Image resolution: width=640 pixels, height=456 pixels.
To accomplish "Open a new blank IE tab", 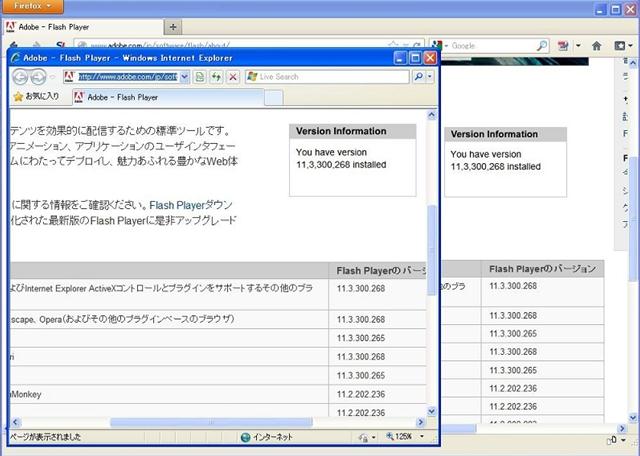I will [x=273, y=98].
